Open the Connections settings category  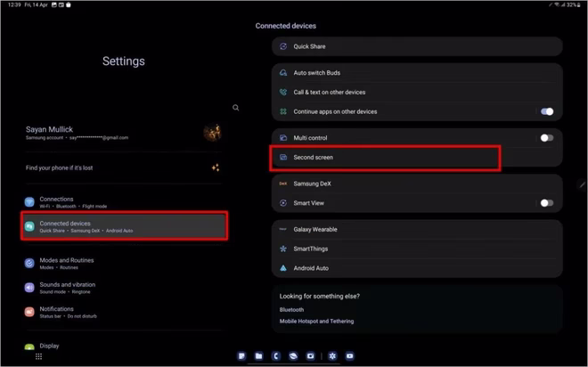click(x=124, y=202)
